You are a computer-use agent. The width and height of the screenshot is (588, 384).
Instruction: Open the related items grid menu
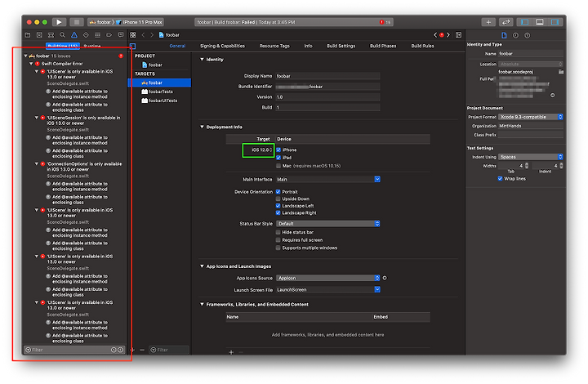click(133, 35)
